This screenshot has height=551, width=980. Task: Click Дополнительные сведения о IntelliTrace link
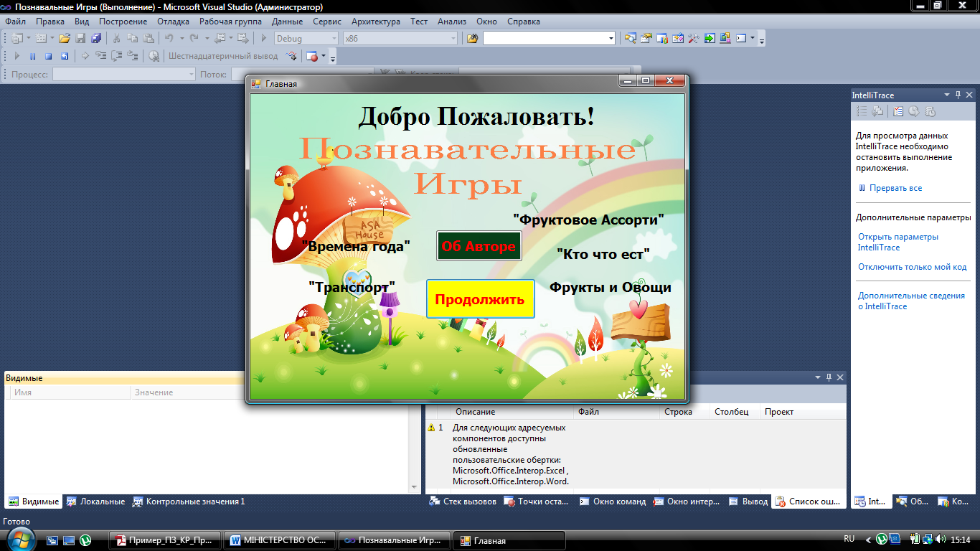[x=911, y=301]
